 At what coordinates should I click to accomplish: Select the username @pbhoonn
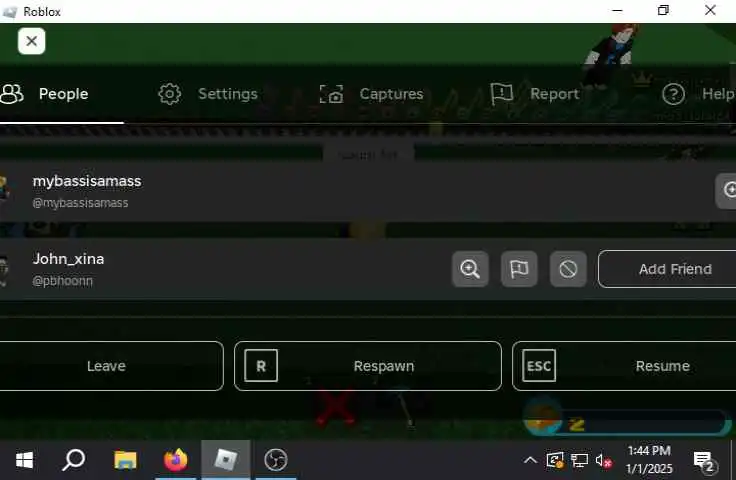62,281
